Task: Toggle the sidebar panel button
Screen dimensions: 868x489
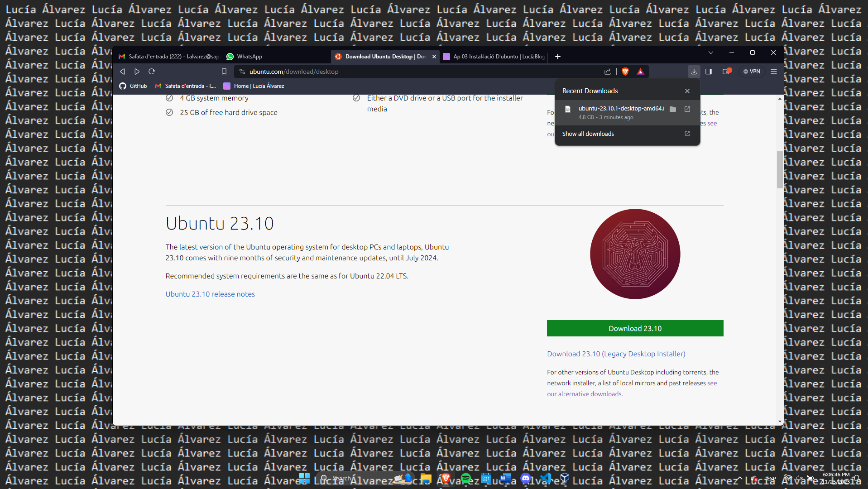Action: click(x=709, y=72)
